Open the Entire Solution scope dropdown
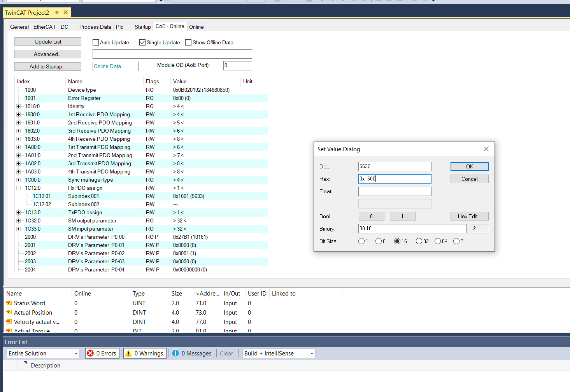Screen dimensions: 570x392 click(x=43, y=353)
